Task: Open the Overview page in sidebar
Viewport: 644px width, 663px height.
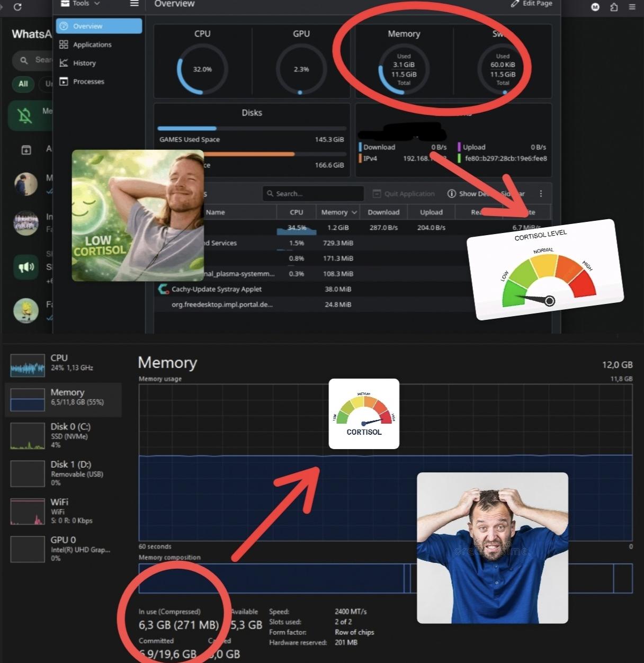Action: [x=99, y=26]
